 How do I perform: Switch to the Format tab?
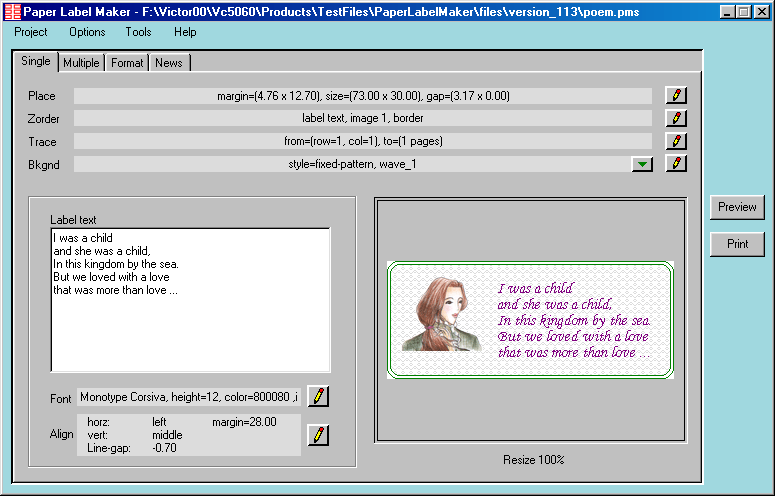[x=127, y=63]
